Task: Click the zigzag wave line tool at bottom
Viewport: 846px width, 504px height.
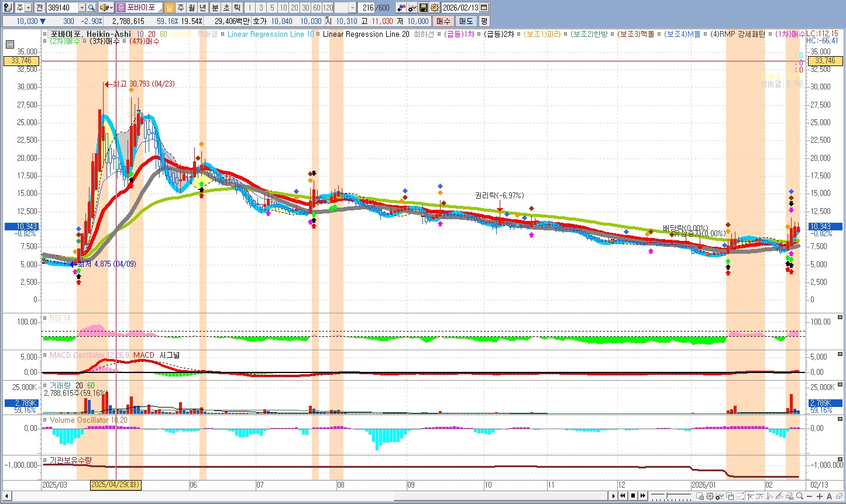Action: point(770,496)
